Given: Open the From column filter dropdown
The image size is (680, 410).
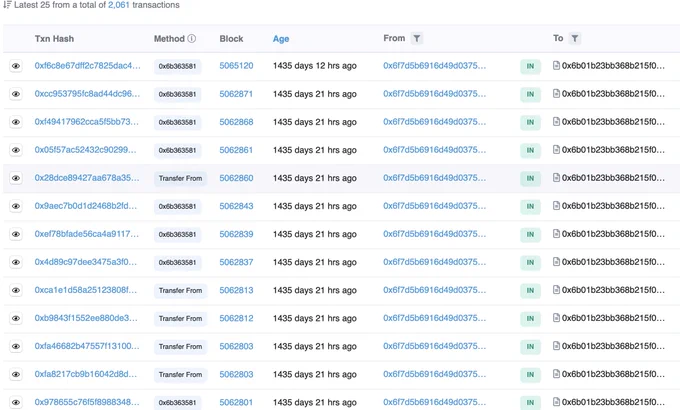Looking at the screenshot, I should coord(416,39).
